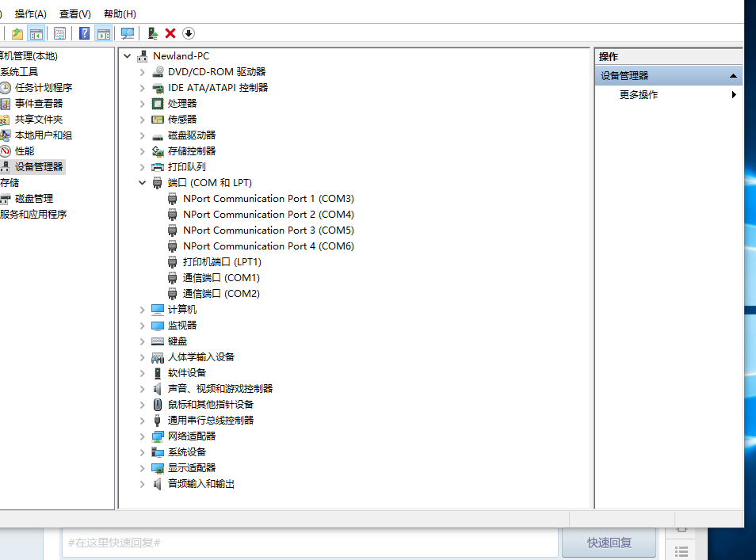Open the 查看(V) menu

(74, 14)
